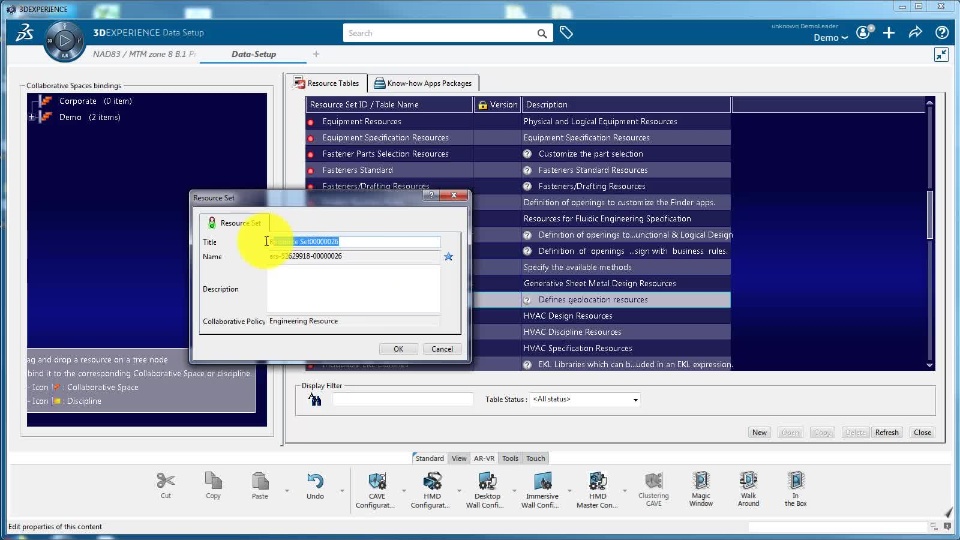Click the Display Filter input field
This screenshot has height=540, width=960.
[403, 399]
